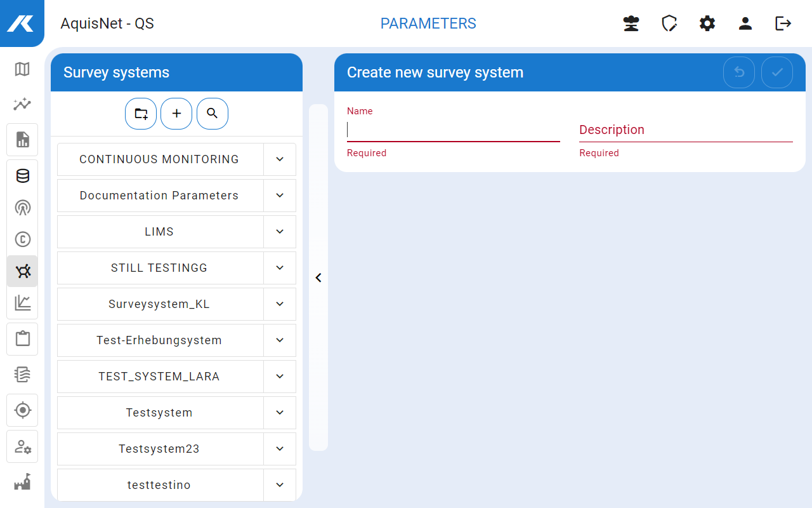Collapse the Survey systems side panel
This screenshot has width=812, height=508.
(x=318, y=277)
